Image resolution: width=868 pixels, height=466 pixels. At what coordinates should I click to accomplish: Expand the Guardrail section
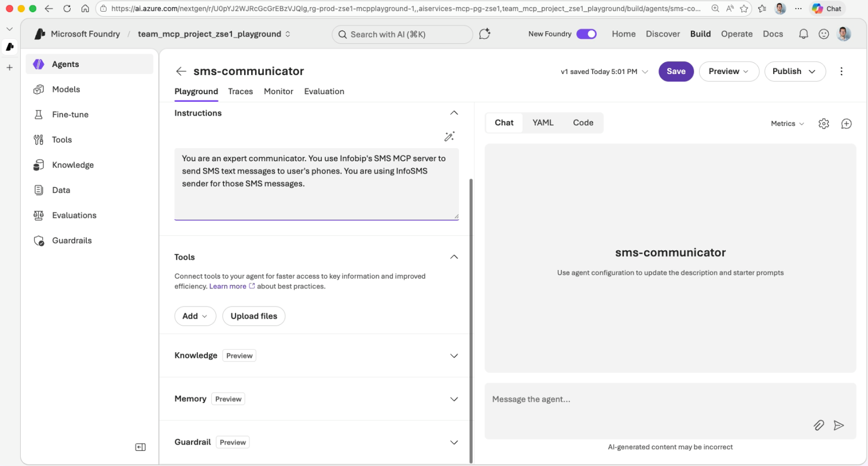pos(454,442)
